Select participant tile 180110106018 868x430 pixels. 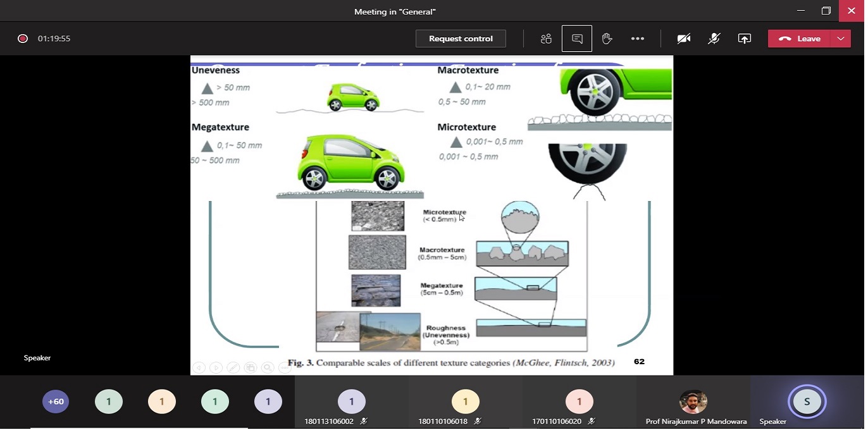click(x=465, y=402)
